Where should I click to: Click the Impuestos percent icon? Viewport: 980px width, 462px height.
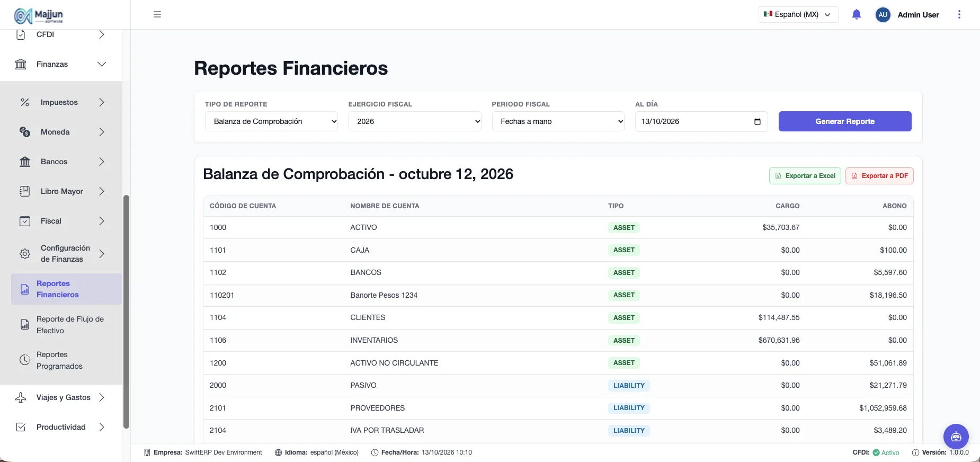[25, 102]
